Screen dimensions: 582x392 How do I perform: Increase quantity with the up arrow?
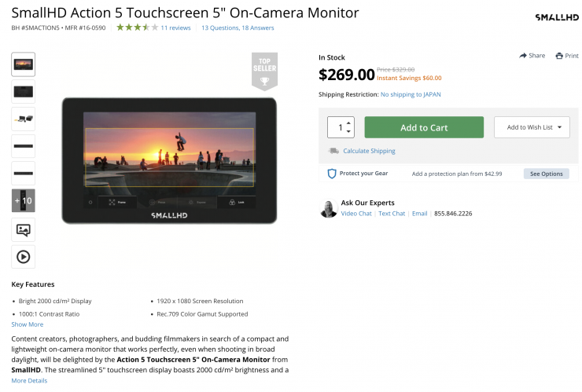348,123
